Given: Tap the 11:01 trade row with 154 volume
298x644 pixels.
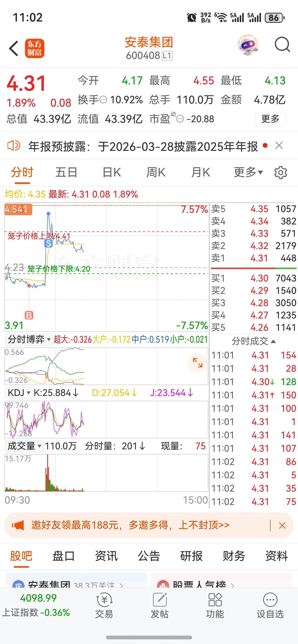Looking at the screenshot, I should (254, 355).
